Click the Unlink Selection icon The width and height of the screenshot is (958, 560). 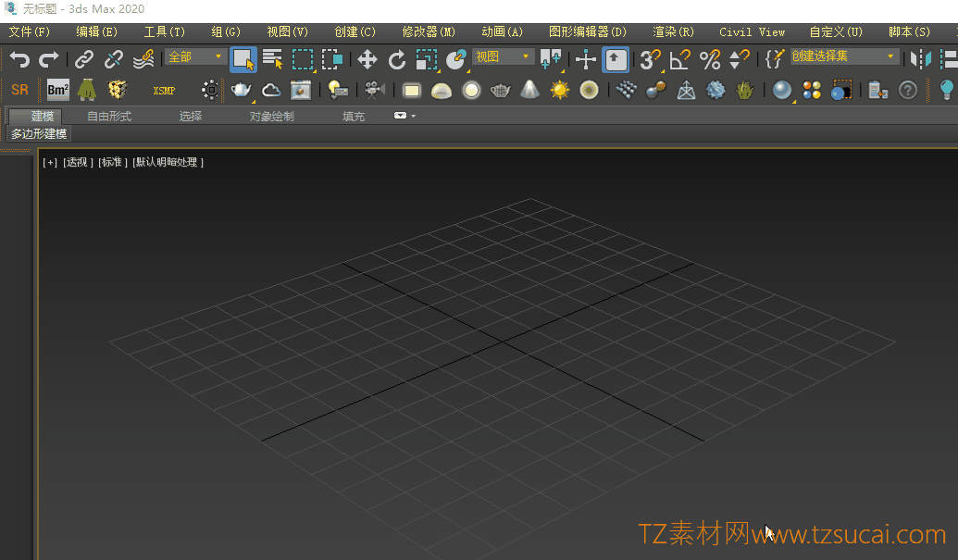click(x=114, y=60)
